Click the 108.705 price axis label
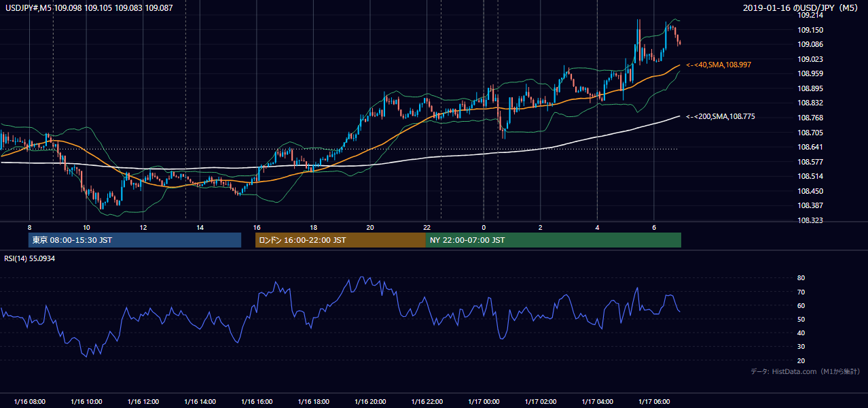 point(811,133)
